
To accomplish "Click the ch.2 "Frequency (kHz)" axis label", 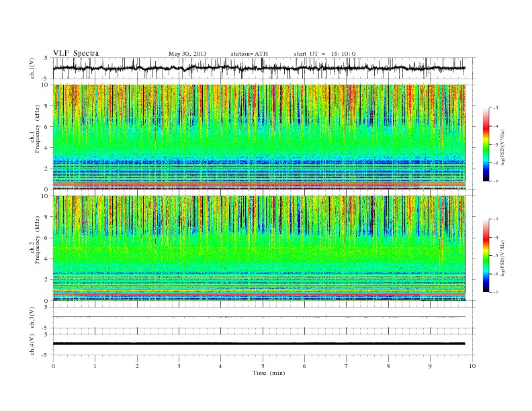I will (x=38, y=239).
